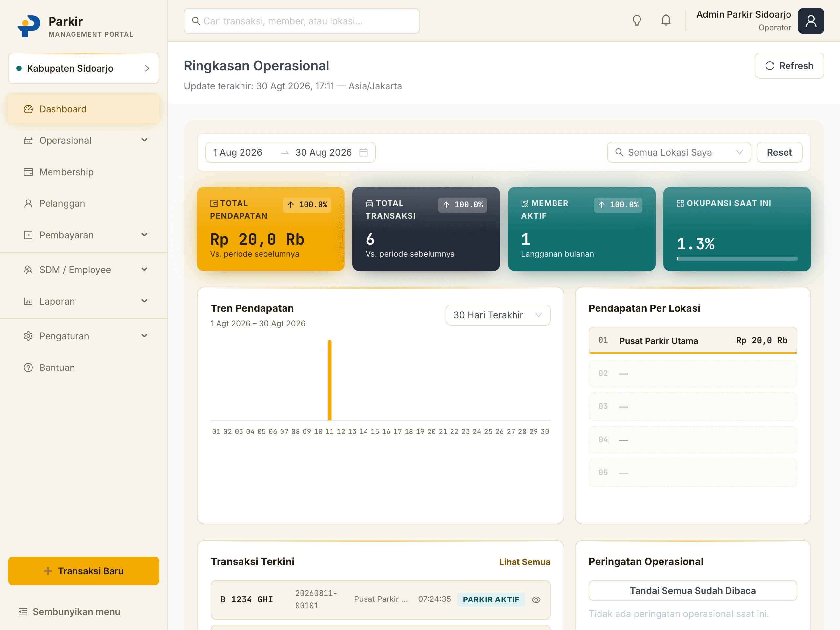Click the Pusat Parkir Utama orange underline bar
Screen dimensions: 840x630
click(692, 353)
